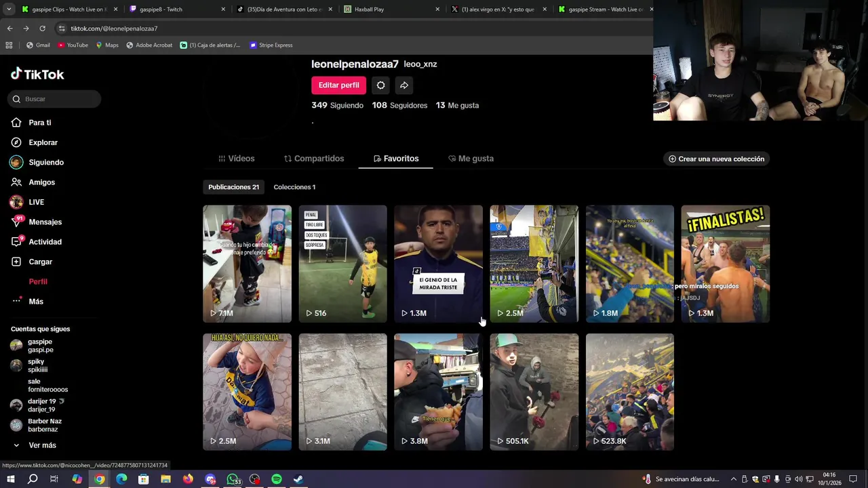Click the Buscar search field

point(55,99)
